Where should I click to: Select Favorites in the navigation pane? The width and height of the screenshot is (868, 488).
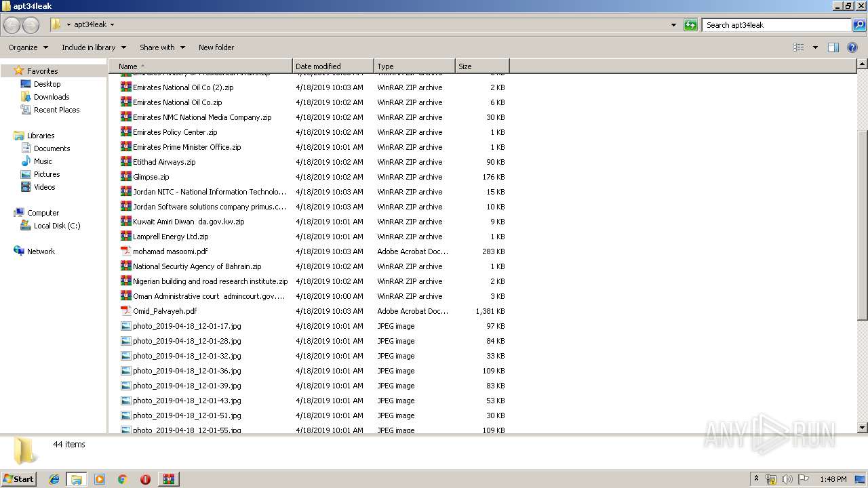[42, 71]
